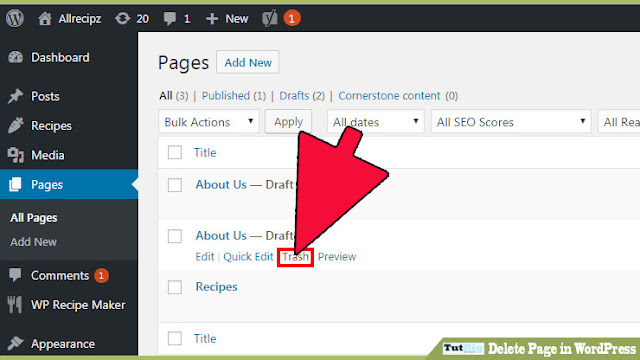Viewport: 640px width, 360px height.
Task: Open the comments bubble in admin bar
Action: click(x=169, y=18)
